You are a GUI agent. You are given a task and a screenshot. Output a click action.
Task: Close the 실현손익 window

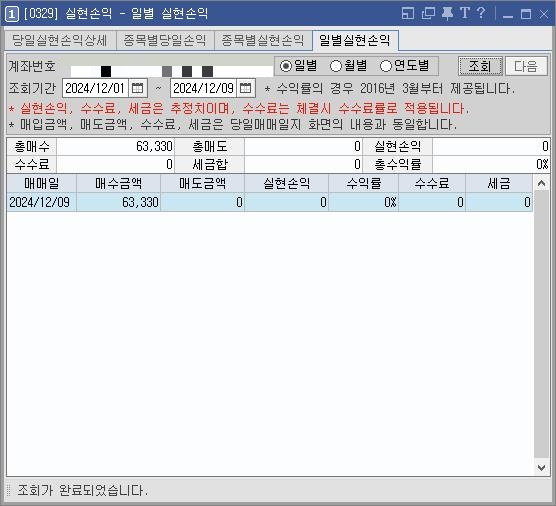[x=544, y=14]
